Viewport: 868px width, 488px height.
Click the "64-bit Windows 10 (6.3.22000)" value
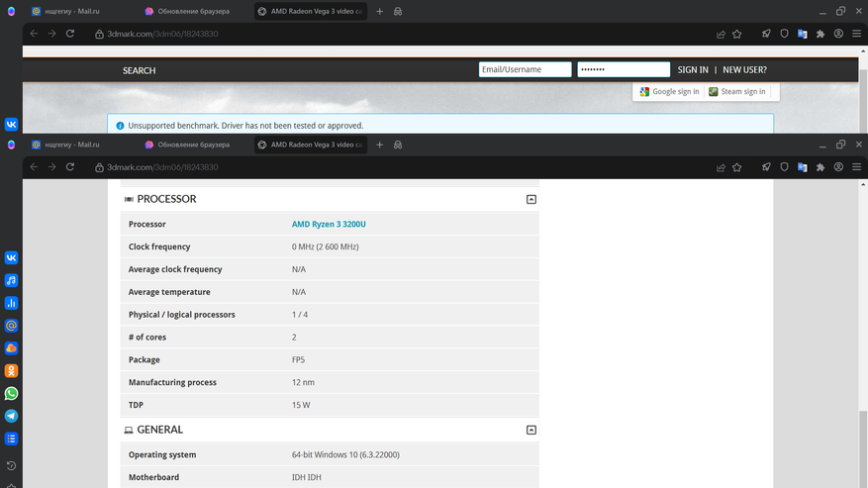345,454
